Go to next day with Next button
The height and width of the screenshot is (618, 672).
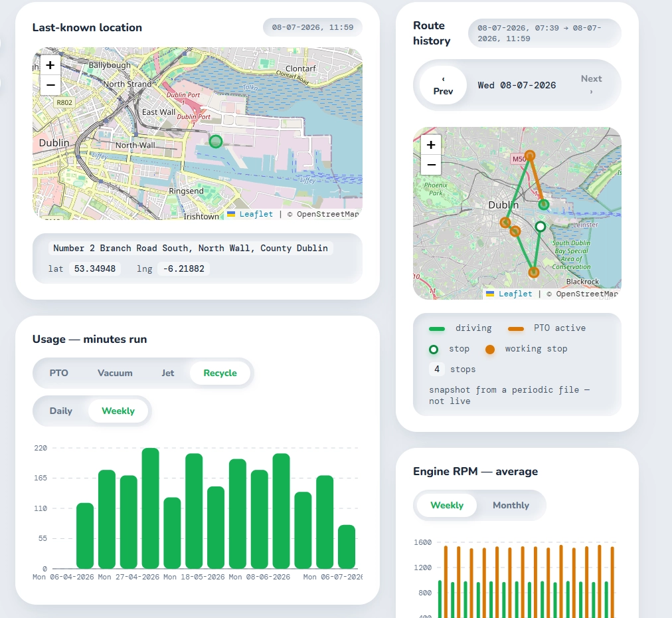(x=592, y=85)
